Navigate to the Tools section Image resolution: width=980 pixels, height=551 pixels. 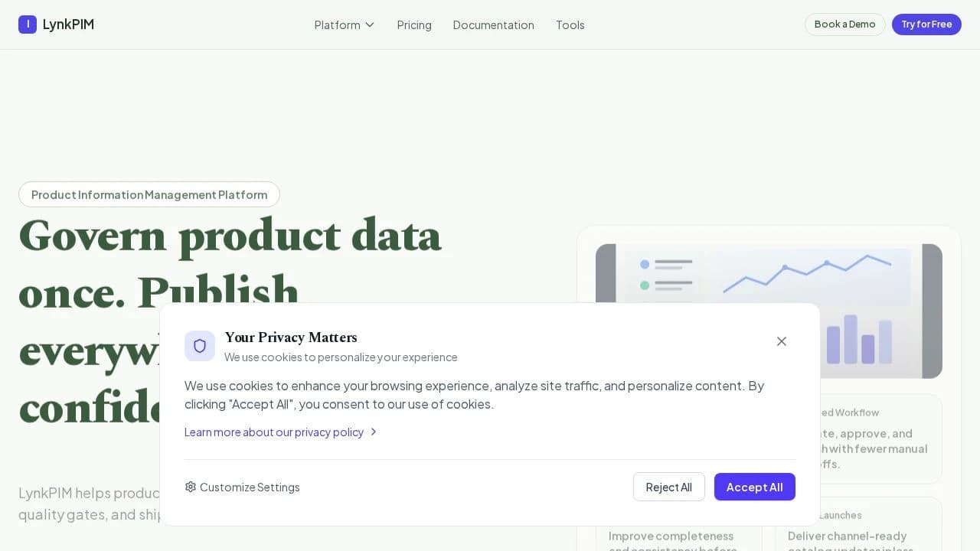pos(570,25)
